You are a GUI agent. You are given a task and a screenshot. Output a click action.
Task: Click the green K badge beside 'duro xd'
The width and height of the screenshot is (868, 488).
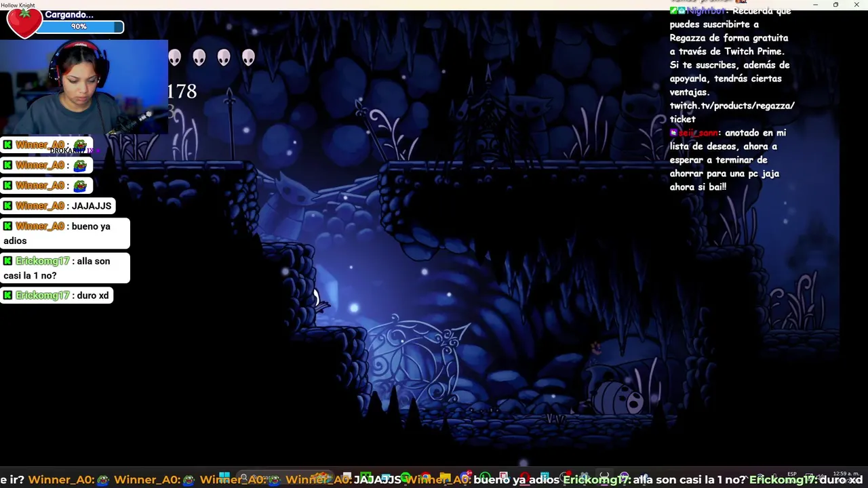(7, 296)
